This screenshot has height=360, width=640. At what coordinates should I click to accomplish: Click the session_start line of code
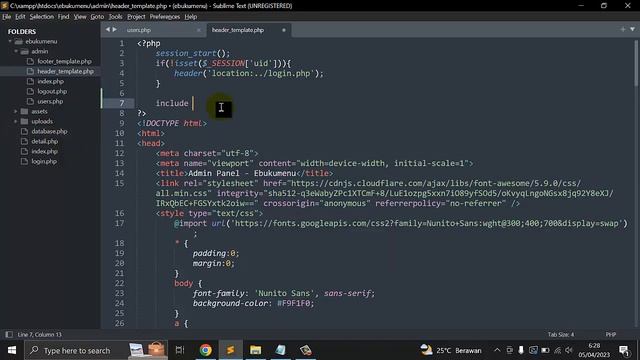(x=193, y=53)
